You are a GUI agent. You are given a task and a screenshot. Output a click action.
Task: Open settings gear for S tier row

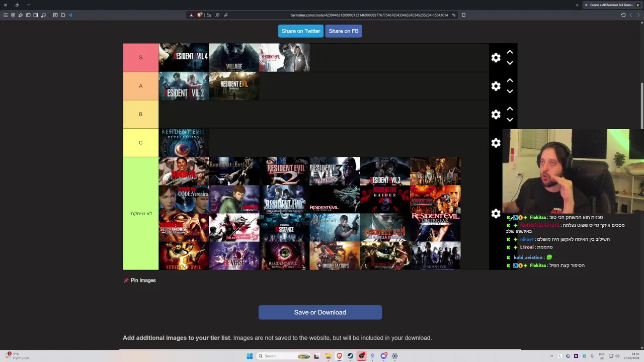tap(496, 58)
